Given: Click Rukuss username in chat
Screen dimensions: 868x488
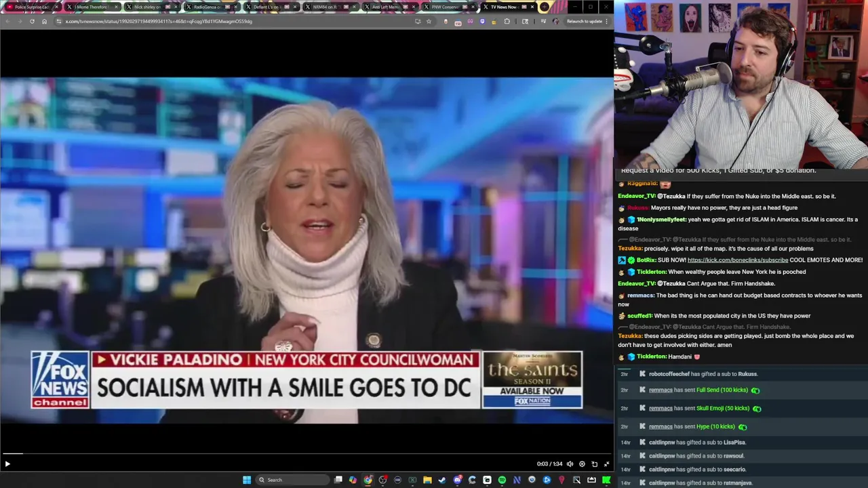Looking at the screenshot, I should pos(637,208).
